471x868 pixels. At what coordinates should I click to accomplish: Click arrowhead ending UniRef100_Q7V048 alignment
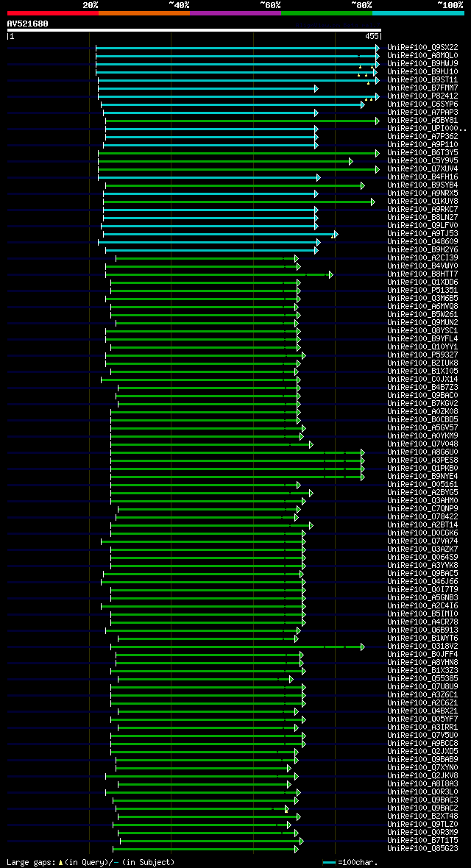pos(311,444)
